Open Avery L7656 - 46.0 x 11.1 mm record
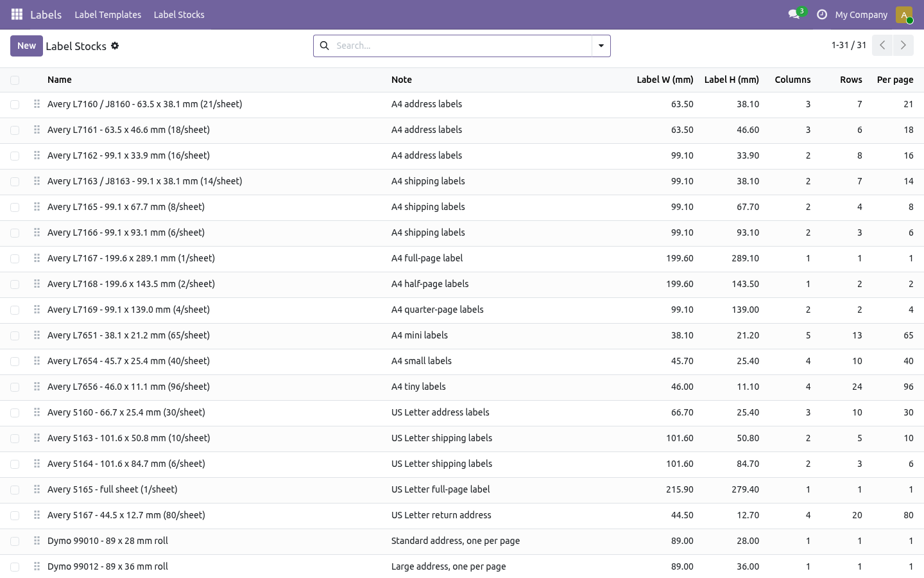The image size is (924, 578). pyautogui.click(x=128, y=387)
